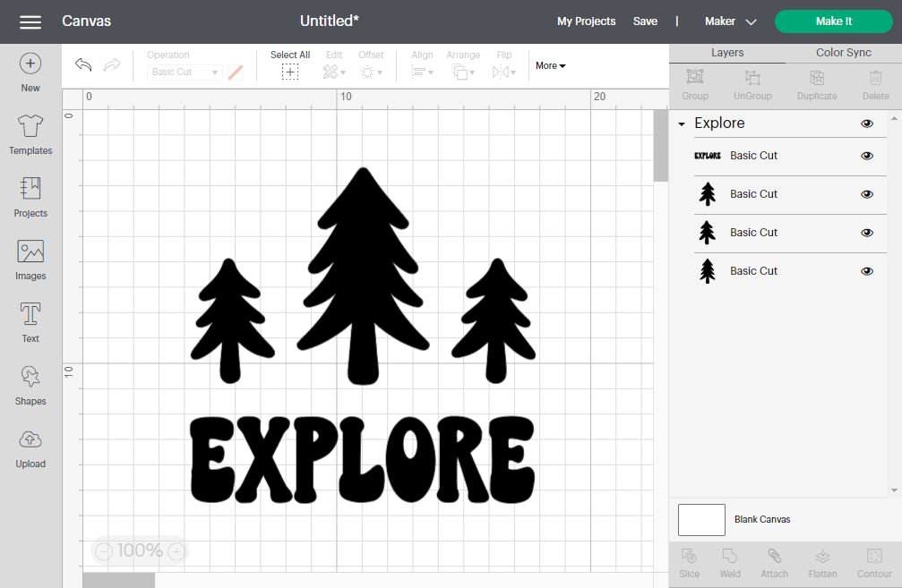The height and width of the screenshot is (588, 902).
Task: Click the Make It button
Action: [x=832, y=21]
